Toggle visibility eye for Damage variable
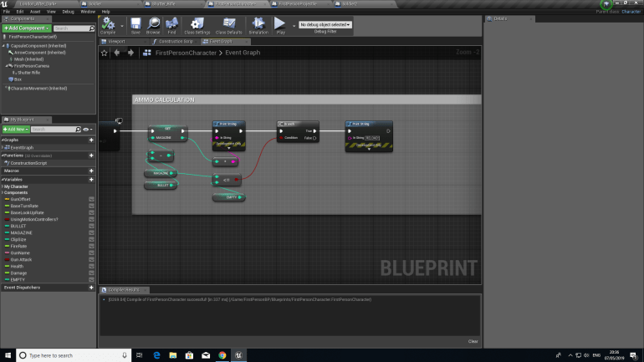The height and width of the screenshot is (362, 644). (x=92, y=273)
